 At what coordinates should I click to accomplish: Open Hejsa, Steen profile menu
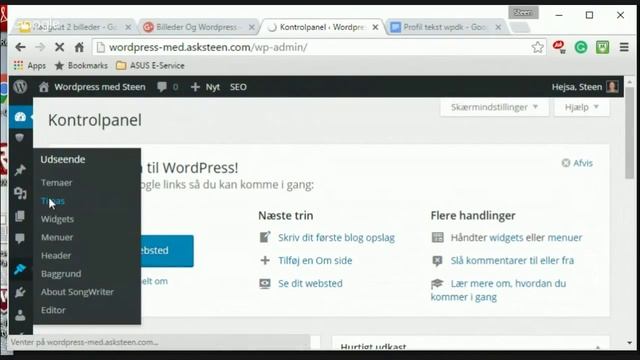tap(584, 87)
